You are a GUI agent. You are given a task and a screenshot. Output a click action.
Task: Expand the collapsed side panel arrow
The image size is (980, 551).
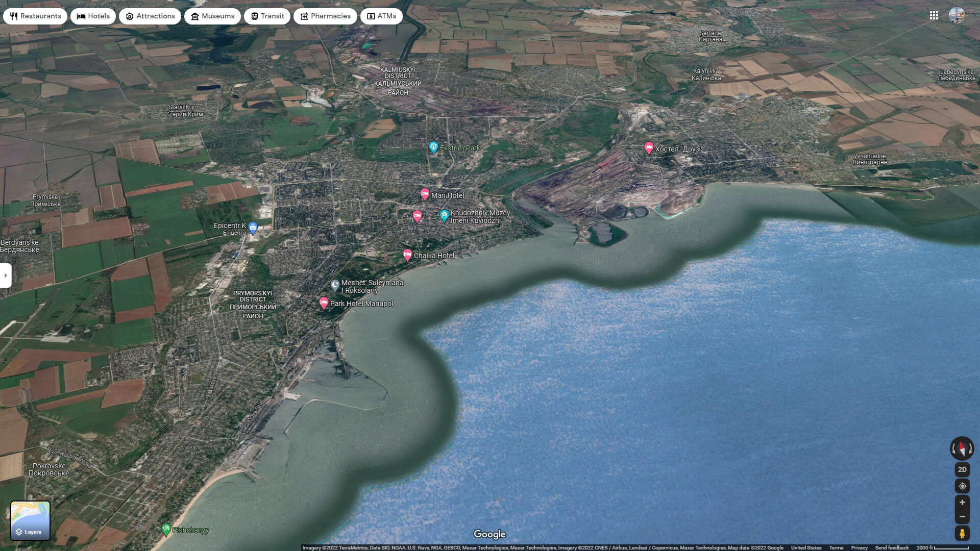tap(6, 275)
